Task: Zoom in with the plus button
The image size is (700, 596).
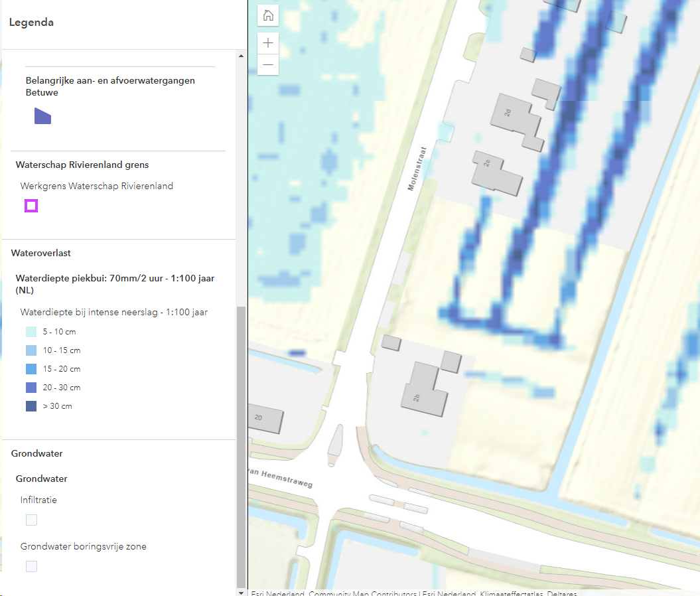Action: [x=268, y=43]
